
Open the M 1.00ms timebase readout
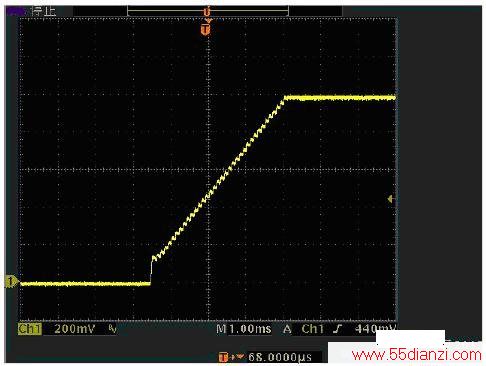click(x=243, y=329)
